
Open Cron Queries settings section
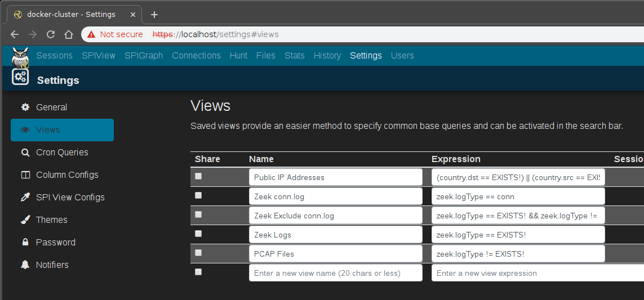coord(62,153)
